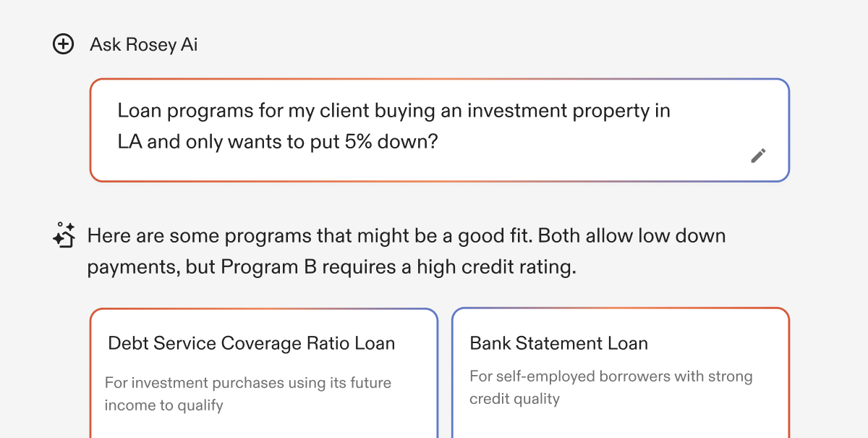Click the 'income to qualify' line
Viewport: 868px width, 438px height.
pyautogui.click(x=163, y=405)
